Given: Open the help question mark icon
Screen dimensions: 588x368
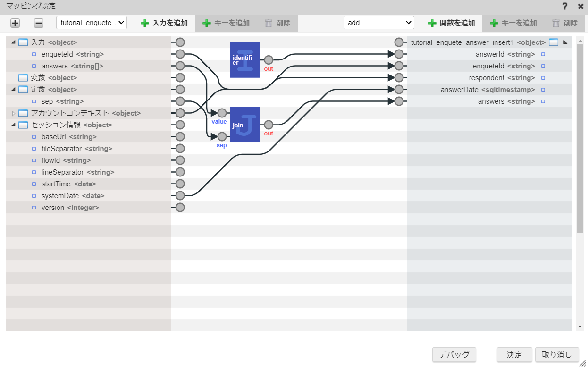Looking at the screenshot, I should [565, 7].
